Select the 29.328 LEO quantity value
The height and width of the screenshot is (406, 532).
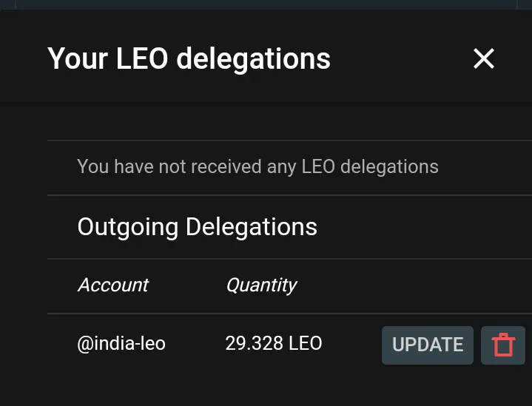(274, 343)
